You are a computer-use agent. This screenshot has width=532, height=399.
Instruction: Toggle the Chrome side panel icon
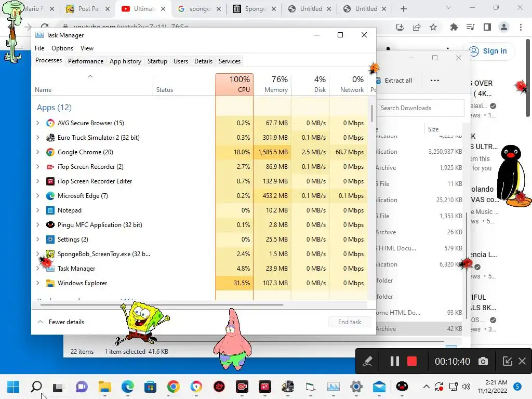(487, 27)
